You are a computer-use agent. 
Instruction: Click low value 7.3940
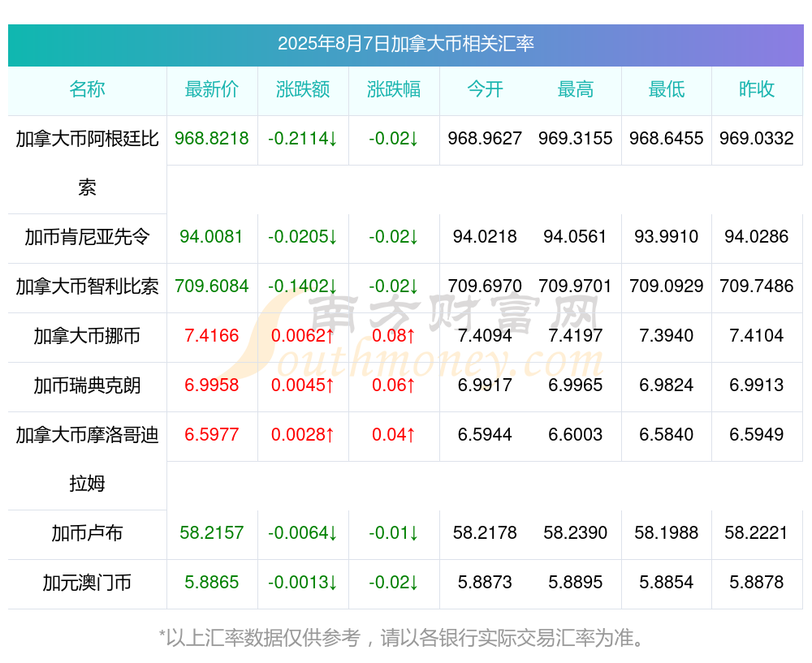pyautogui.click(x=667, y=335)
